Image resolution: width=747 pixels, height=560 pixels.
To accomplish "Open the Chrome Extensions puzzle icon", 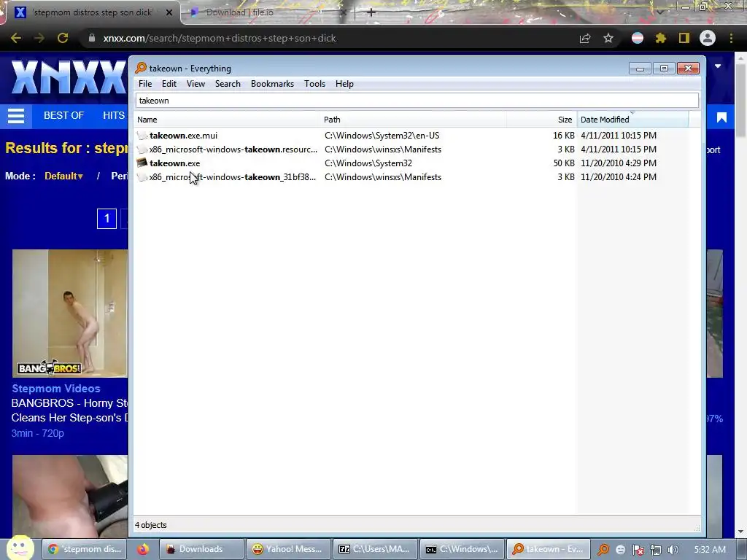I will 661,38.
